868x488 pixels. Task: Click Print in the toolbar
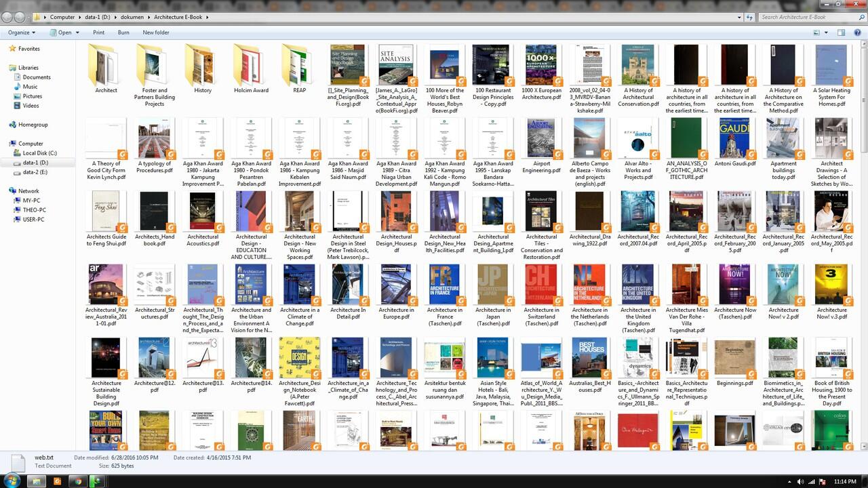(x=99, y=33)
